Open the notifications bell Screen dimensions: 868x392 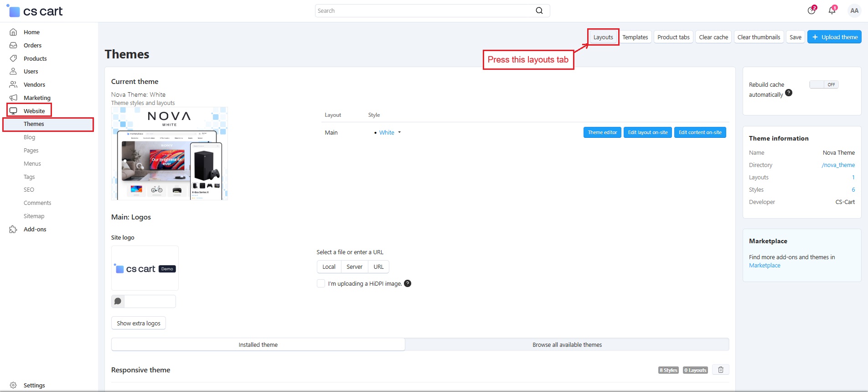[x=832, y=10]
